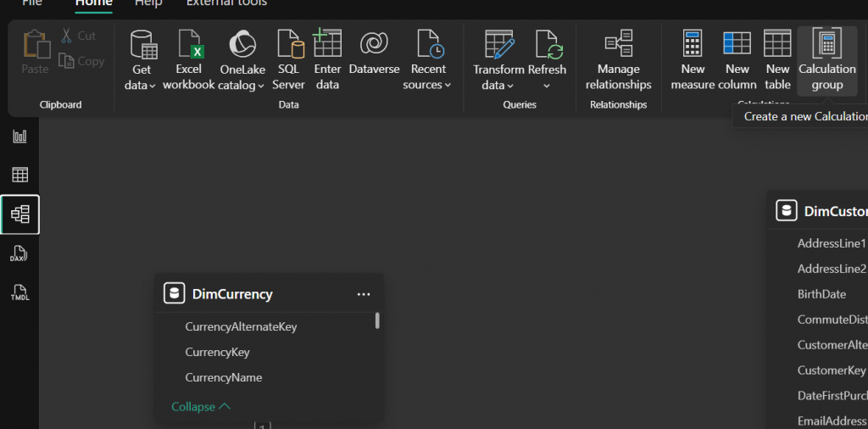Open the OneLake catalog dropdown
The height and width of the screenshot is (429, 868).
pos(242,85)
